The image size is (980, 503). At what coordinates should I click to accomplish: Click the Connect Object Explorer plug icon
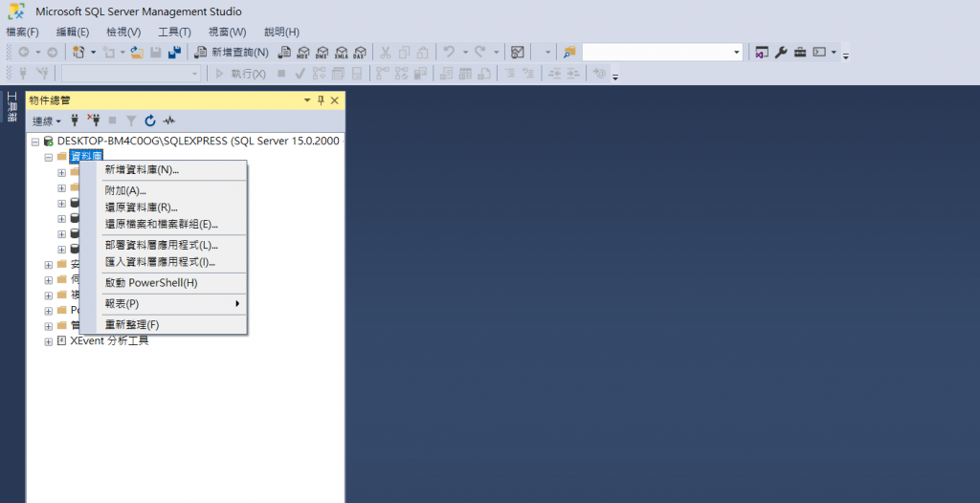pos(75,120)
